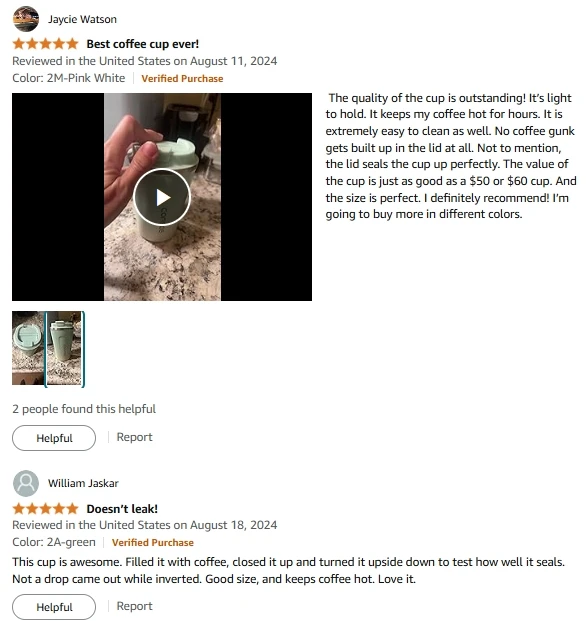This screenshot has width=586, height=621.
Task: Select the cup lid thumbnail image
Action: pos(28,348)
